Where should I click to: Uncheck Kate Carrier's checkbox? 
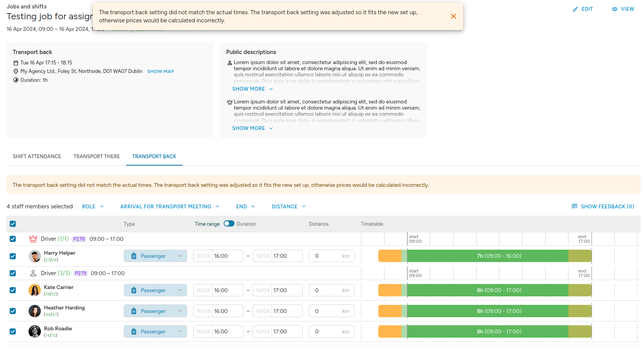[x=13, y=290]
